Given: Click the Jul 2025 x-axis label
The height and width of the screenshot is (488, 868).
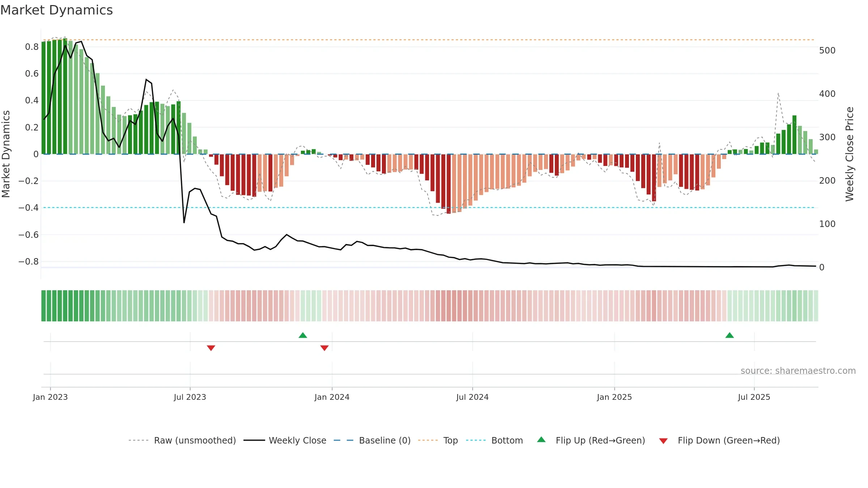Looking at the screenshot, I should [754, 397].
